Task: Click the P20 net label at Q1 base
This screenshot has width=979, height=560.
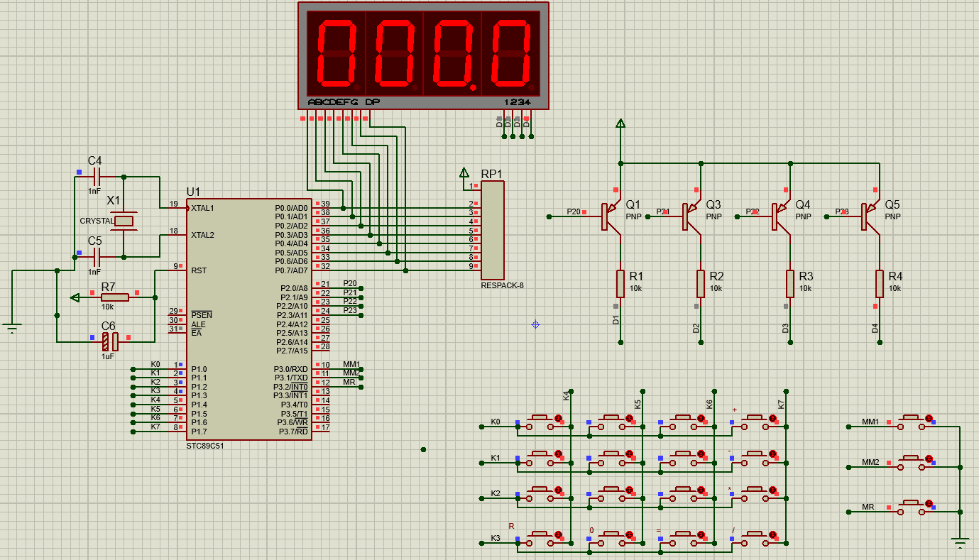Action: point(574,212)
